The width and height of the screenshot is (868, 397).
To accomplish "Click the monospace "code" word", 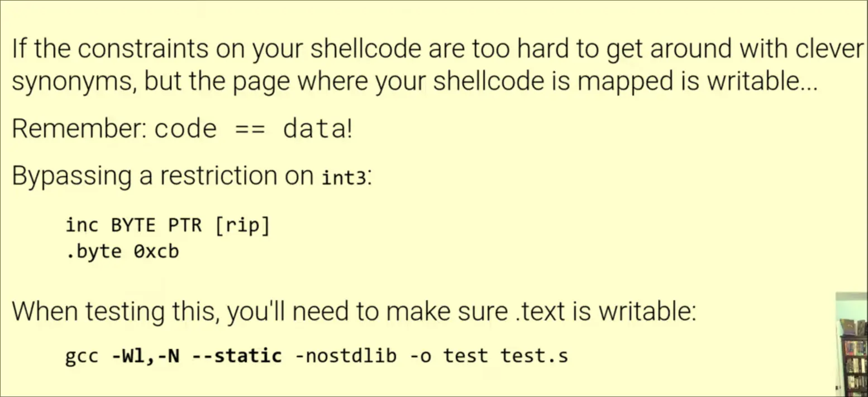I will click(x=185, y=130).
